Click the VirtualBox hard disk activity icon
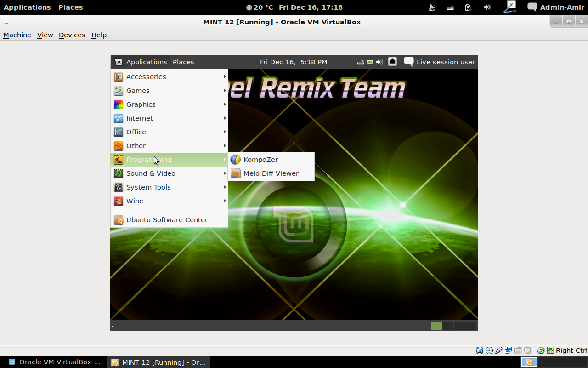 pos(480,351)
